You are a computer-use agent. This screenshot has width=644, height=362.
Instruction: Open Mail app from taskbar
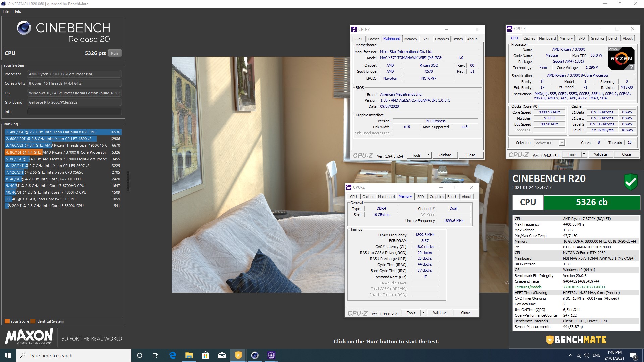click(222, 355)
